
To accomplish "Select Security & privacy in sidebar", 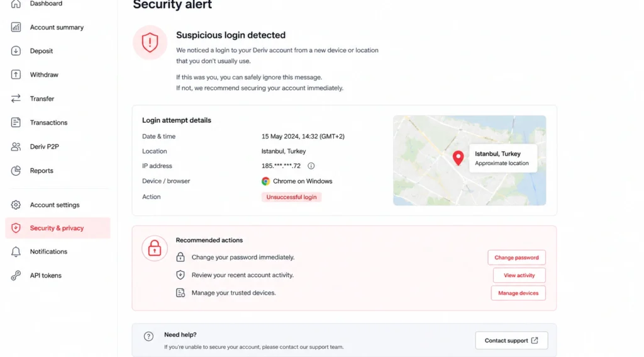I will (x=57, y=228).
